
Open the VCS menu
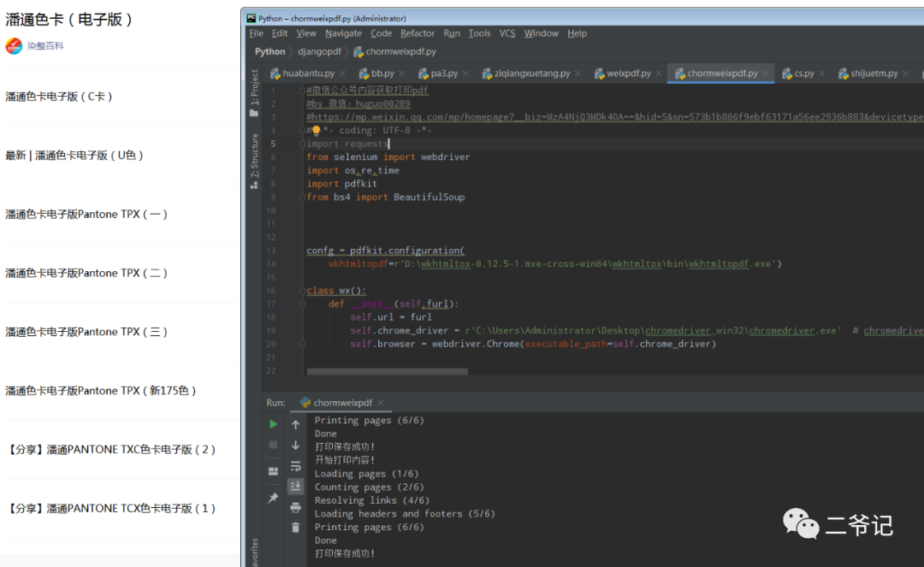[507, 33]
